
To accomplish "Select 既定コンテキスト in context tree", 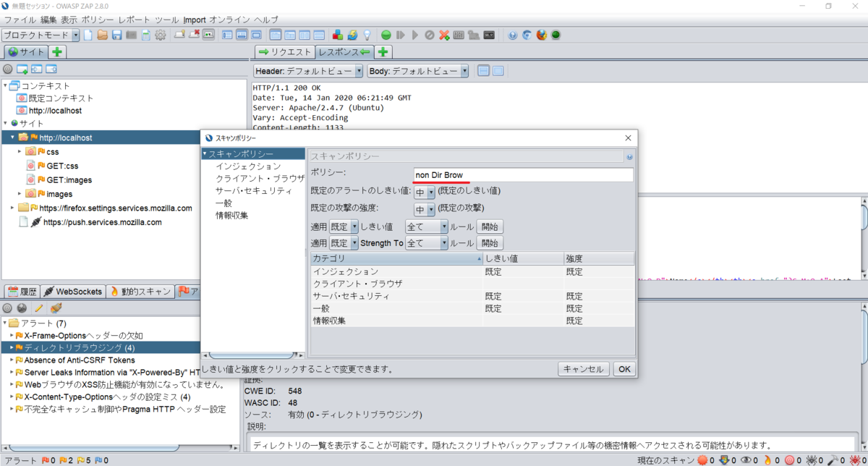I will click(x=61, y=98).
